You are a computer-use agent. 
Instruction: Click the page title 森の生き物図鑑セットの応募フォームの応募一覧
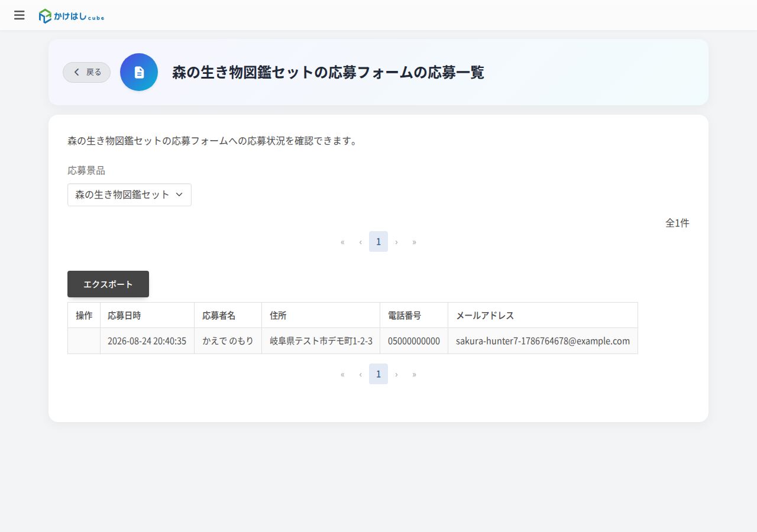coord(328,72)
